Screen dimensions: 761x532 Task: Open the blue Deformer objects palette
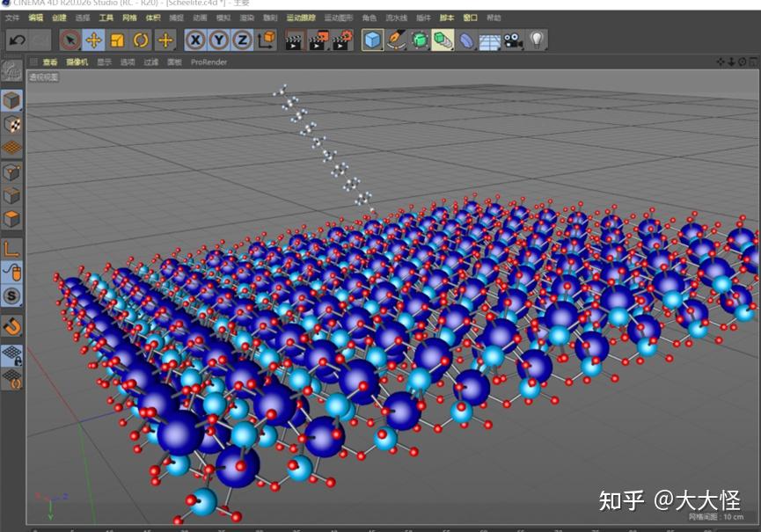point(466,40)
